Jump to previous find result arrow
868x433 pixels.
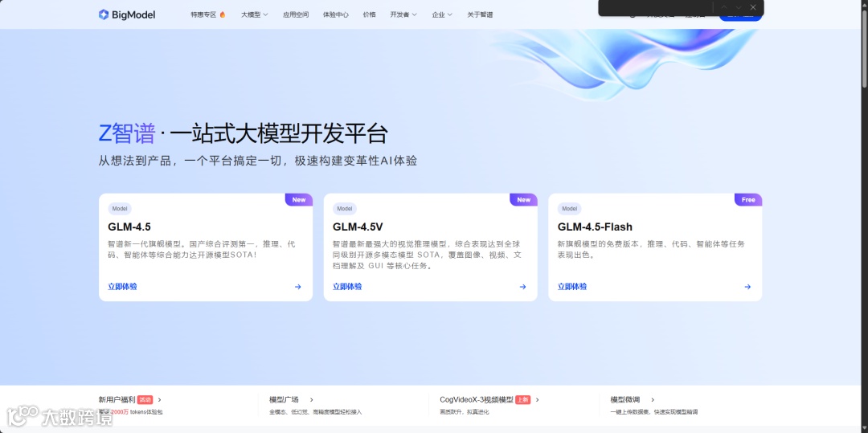pos(724,7)
